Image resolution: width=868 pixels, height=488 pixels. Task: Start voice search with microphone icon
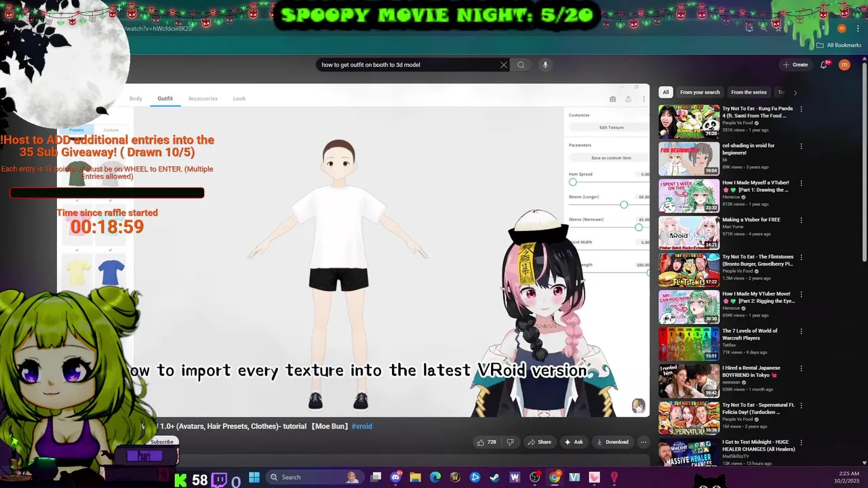(x=545, y=65)
